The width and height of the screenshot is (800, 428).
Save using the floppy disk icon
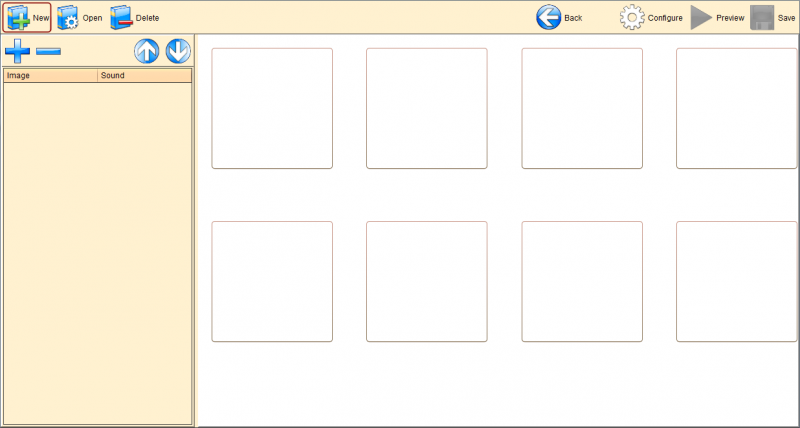[x=762, y=18]
